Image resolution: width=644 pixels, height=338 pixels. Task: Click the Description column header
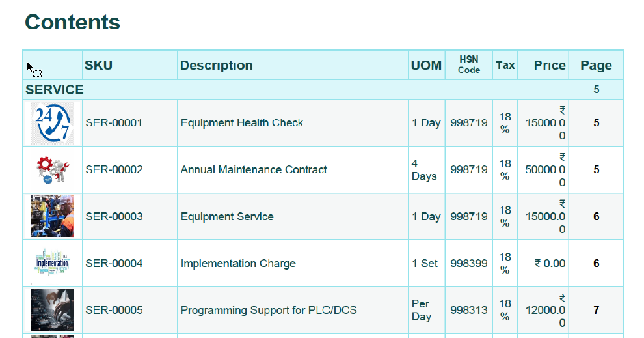[x=217, y=66]
